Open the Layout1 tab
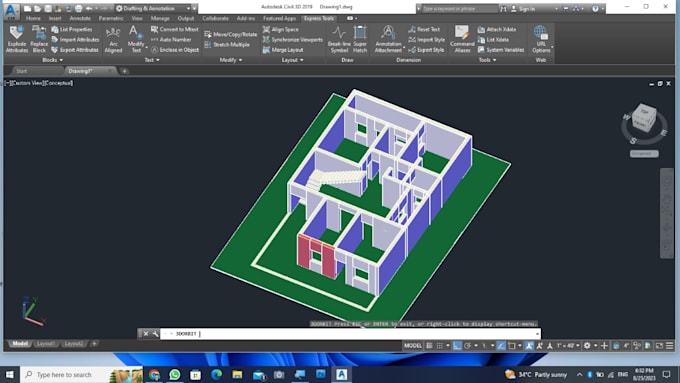 (x=46, y=344)
